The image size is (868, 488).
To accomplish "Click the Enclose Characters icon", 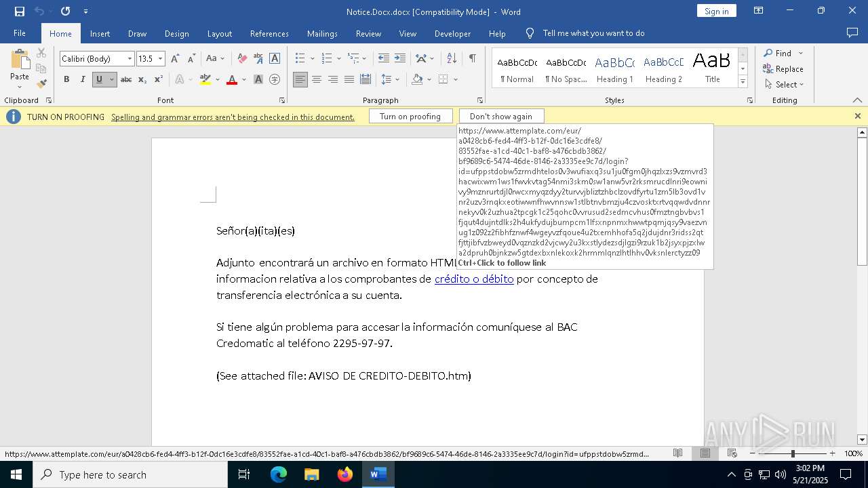I will tap(275, 79).
